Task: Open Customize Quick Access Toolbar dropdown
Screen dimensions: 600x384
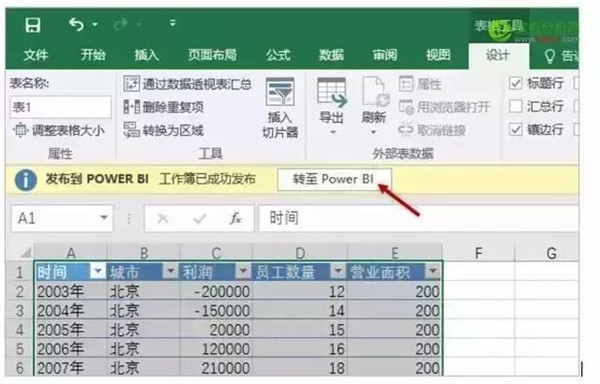Action: (x=173, y=23)
